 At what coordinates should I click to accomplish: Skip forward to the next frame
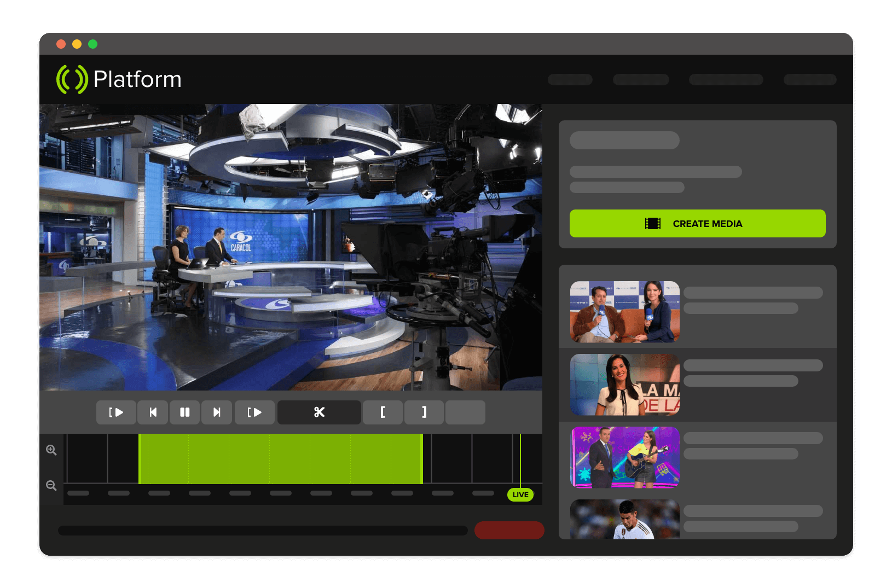pyautogui.click(x=217, y=412)
